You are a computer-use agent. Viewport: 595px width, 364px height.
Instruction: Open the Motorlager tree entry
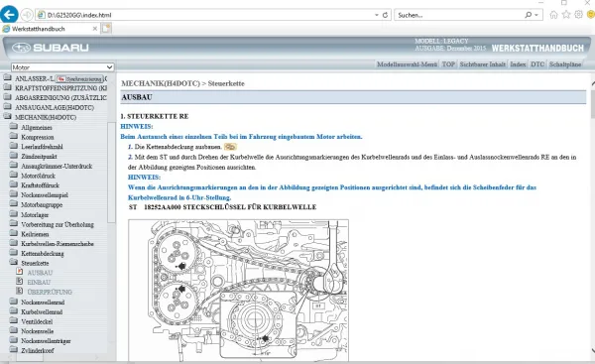point(35,215)
